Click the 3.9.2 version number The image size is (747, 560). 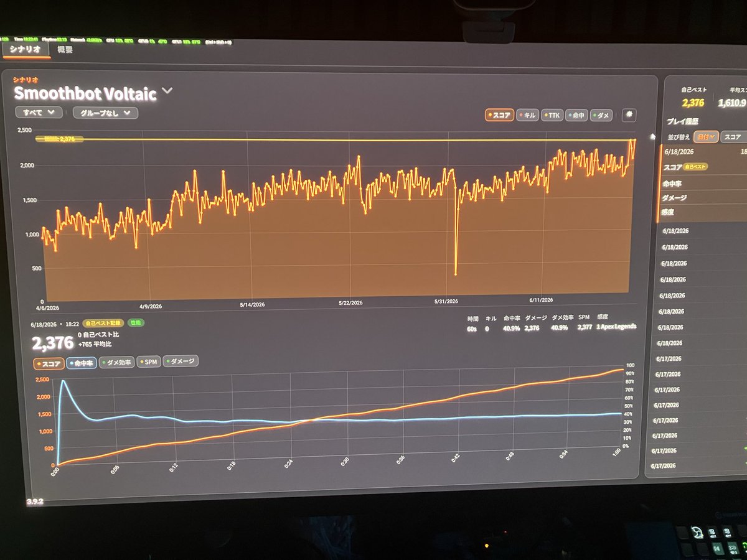35,501
